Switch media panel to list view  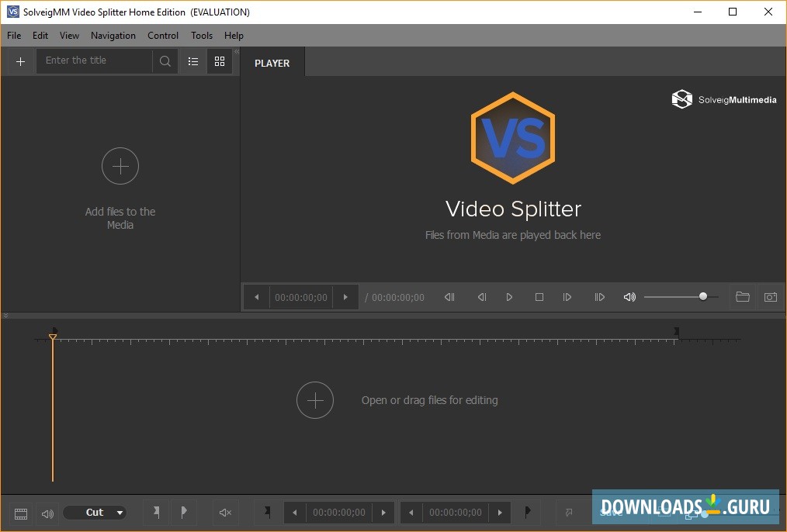(192, 61)
